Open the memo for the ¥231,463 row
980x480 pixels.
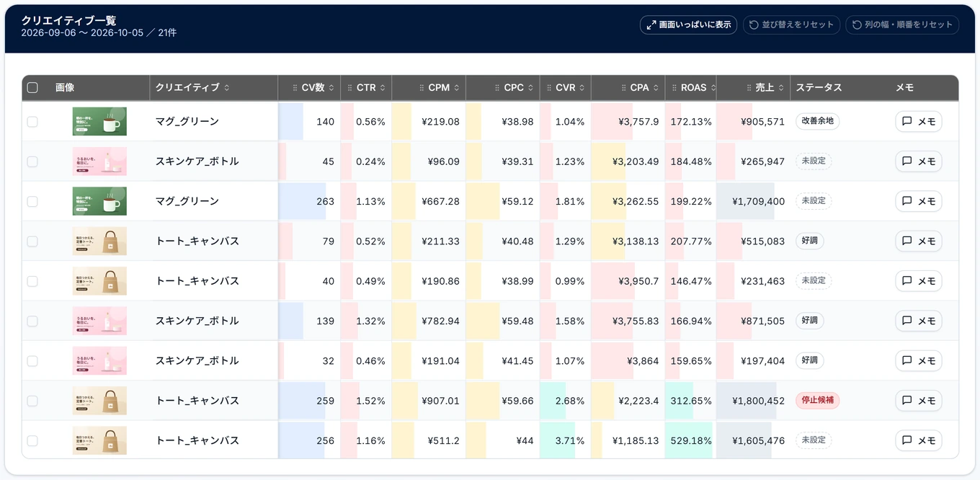(919, 281)
